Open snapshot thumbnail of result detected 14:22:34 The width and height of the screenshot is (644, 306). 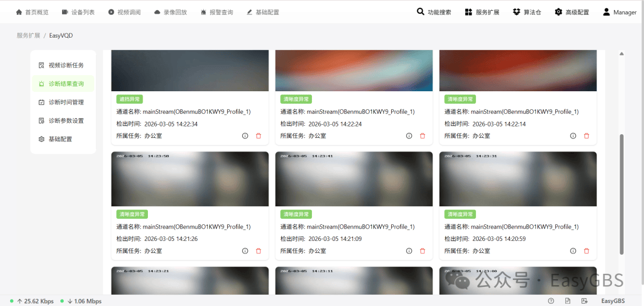[x=190, y=70]
